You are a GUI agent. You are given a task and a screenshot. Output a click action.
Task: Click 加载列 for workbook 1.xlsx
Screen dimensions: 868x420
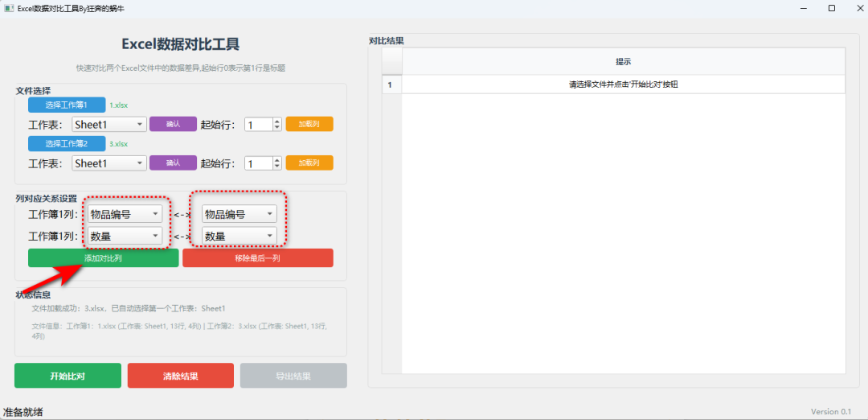(x=309, y=124)
